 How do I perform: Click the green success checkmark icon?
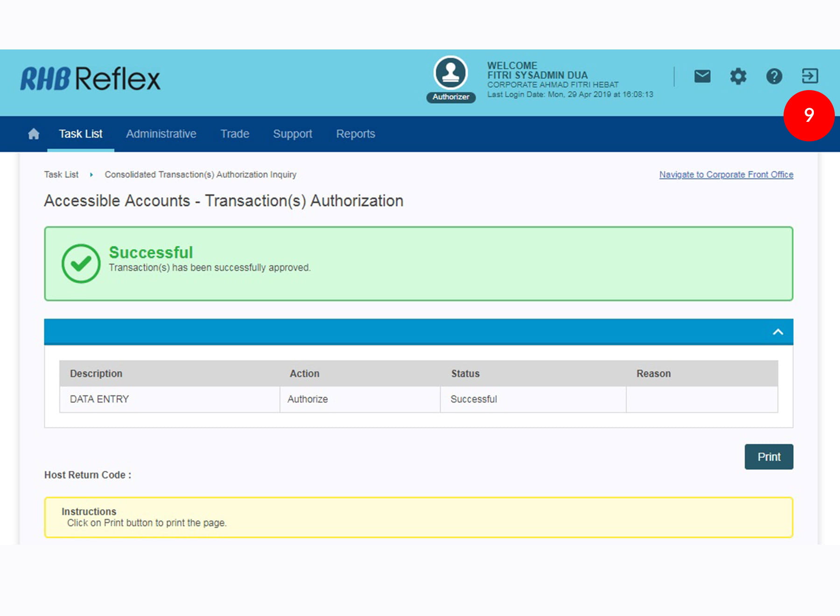81,264
